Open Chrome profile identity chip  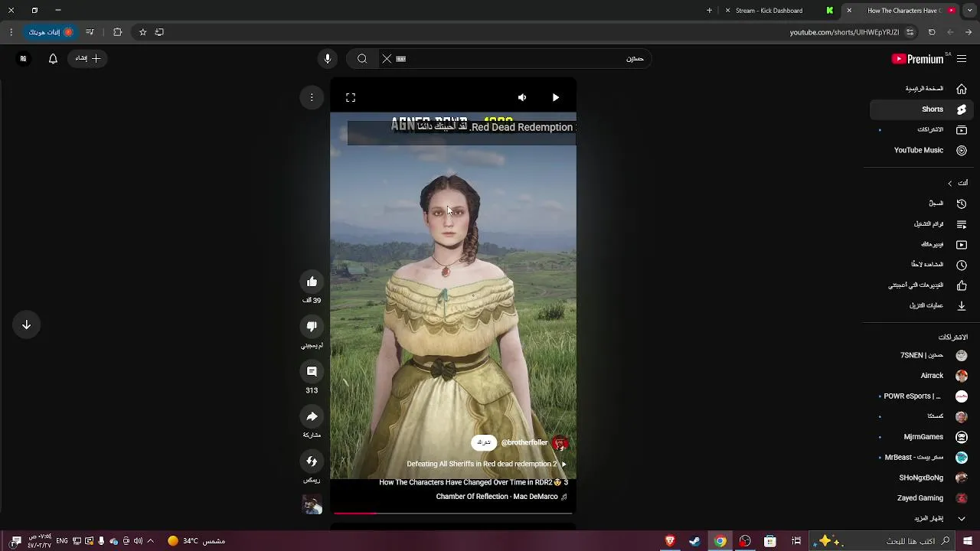[51, 32]
